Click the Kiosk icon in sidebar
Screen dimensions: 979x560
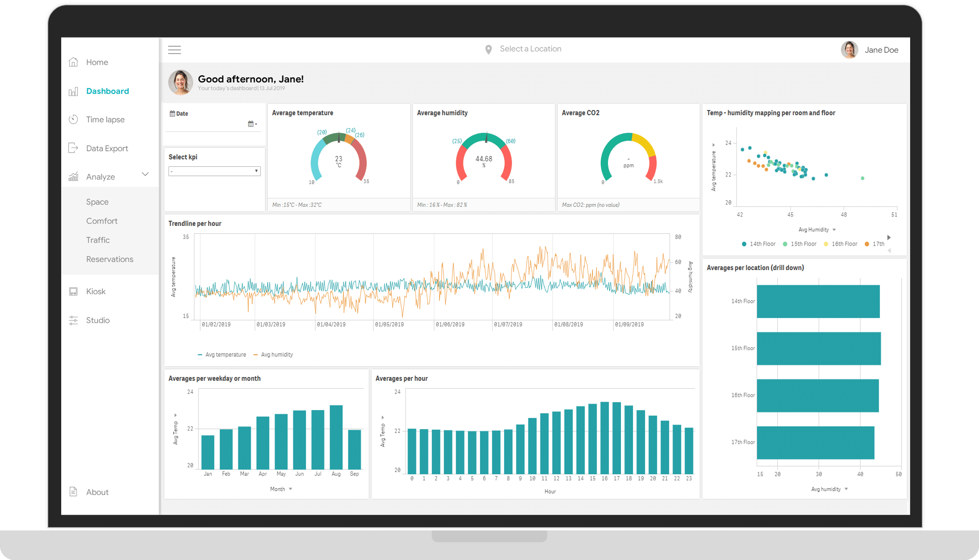pos(73,290)
